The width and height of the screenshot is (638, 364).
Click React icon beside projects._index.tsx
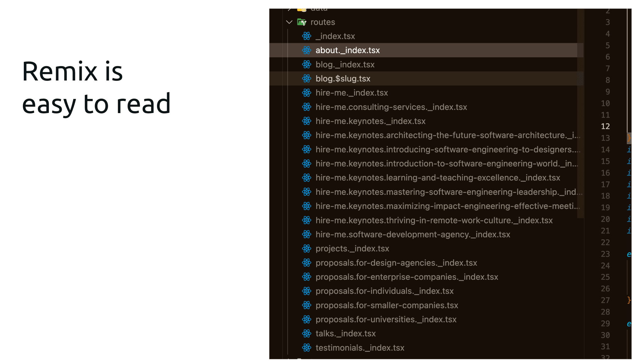pos(306,248)
